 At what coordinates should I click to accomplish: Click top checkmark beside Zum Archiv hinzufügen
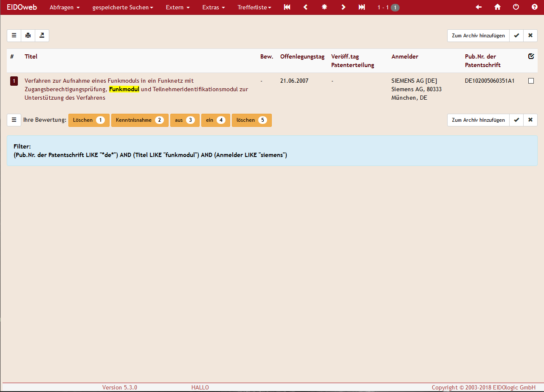tap(516, 36)
